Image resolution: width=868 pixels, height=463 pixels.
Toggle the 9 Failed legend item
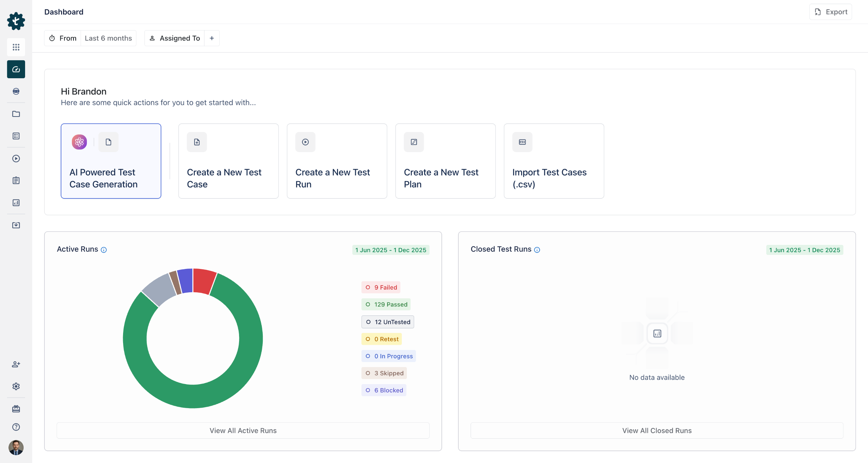pyautogui.click(x=381, y=287)
